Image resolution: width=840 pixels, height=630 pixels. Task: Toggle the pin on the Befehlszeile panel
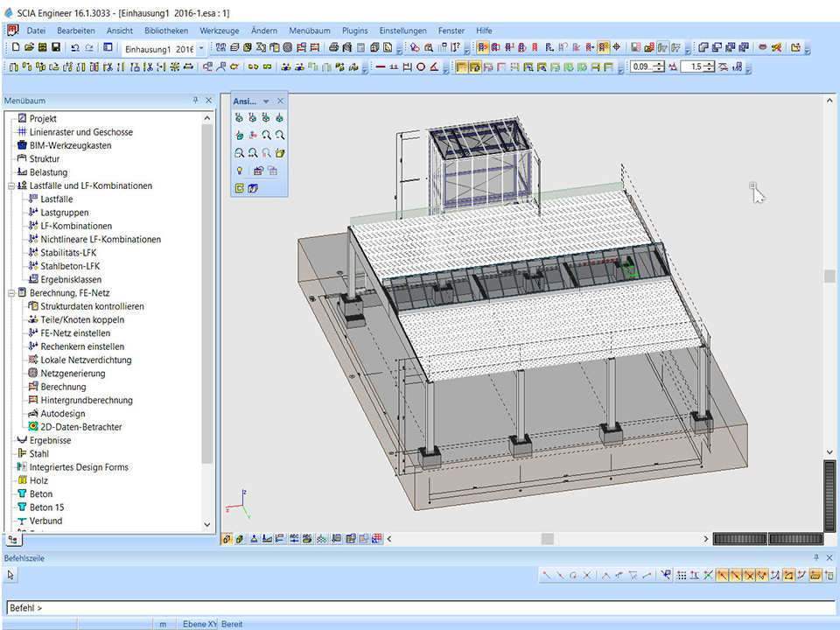click(x=817, y=557)
